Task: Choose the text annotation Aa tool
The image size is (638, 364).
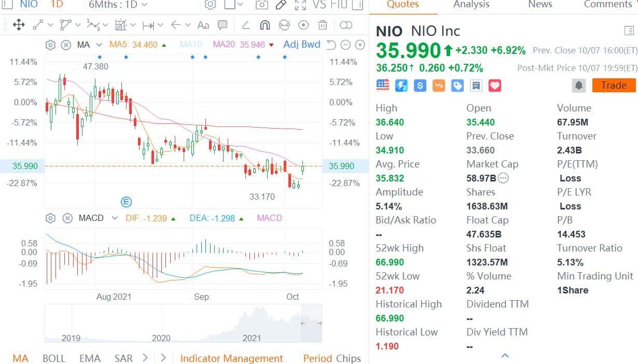Action: (203, 25)
